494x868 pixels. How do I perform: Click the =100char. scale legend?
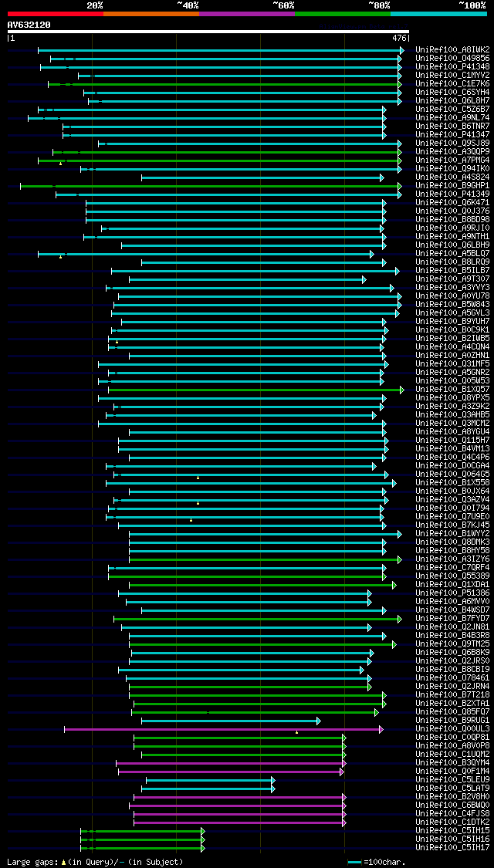click(377, 862)
